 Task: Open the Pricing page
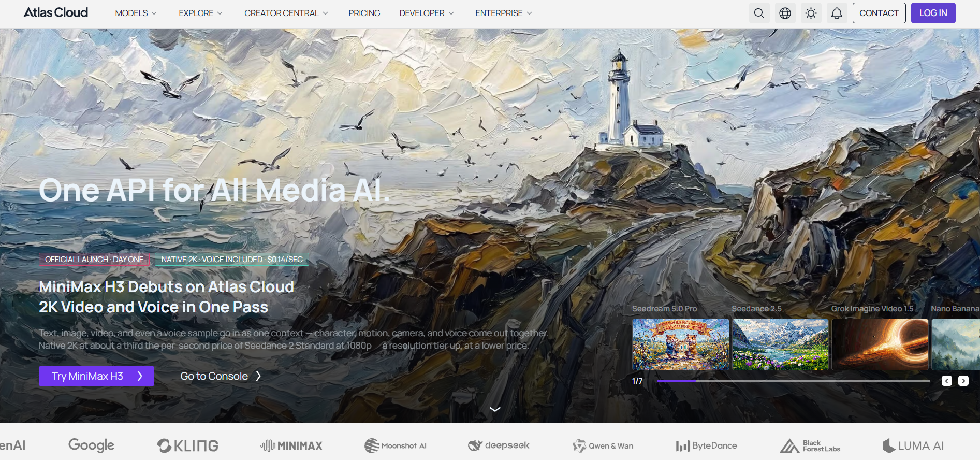[364, 13]
